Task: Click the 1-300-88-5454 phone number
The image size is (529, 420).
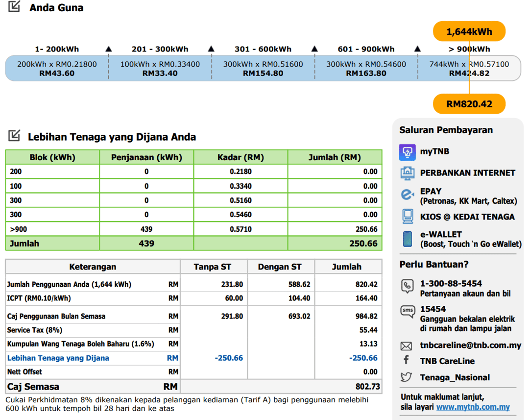Action: point(451,284)
